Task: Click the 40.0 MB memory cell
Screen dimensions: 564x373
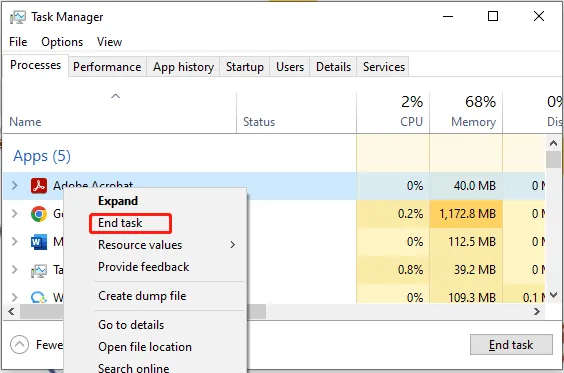Action: 466,186
